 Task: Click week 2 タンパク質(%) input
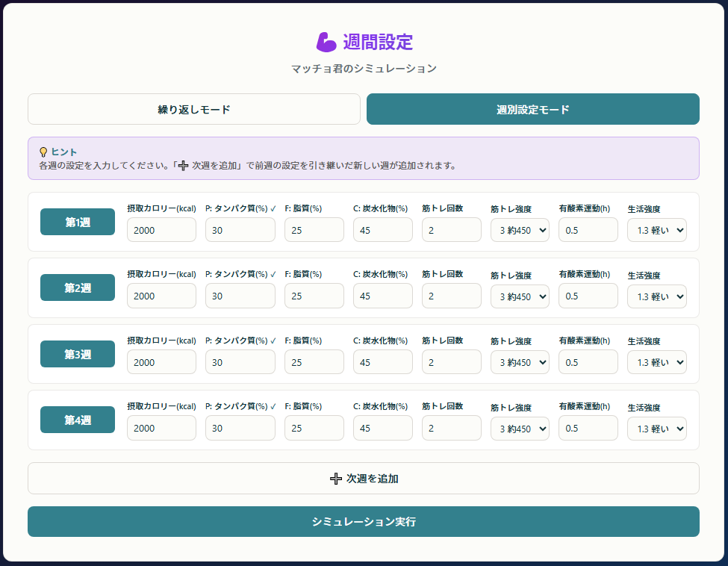tap(240, 296)
